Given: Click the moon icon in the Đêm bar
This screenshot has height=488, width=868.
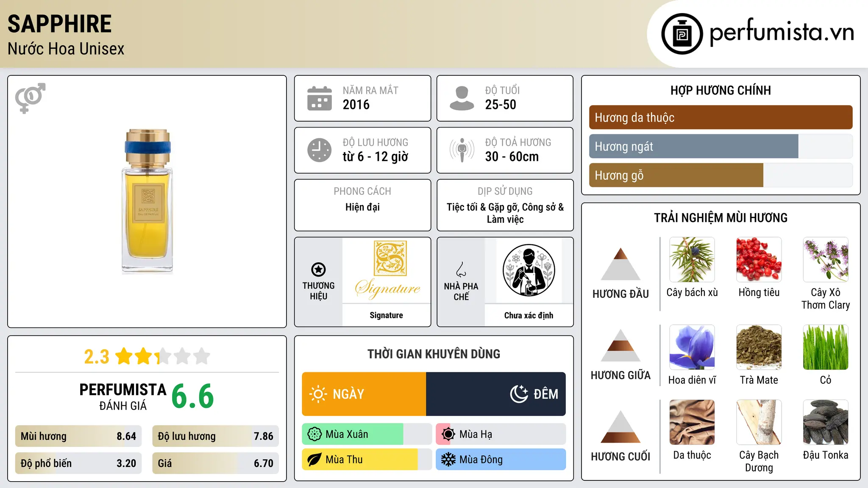Looking at the screenshot, I should (x=519, y=394).
